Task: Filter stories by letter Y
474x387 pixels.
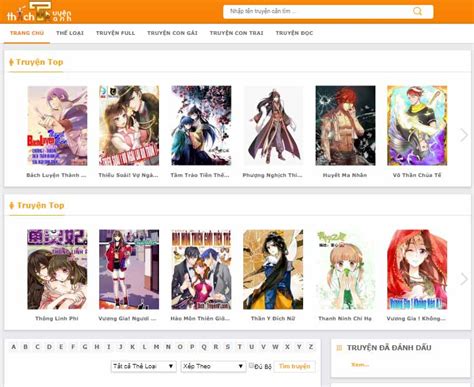Action: [299, 347]
